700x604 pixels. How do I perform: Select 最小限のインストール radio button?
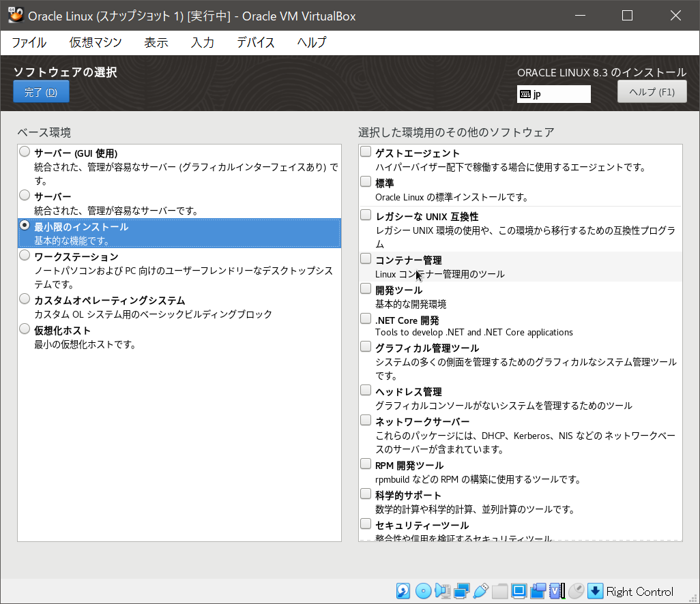click(25, 225)
